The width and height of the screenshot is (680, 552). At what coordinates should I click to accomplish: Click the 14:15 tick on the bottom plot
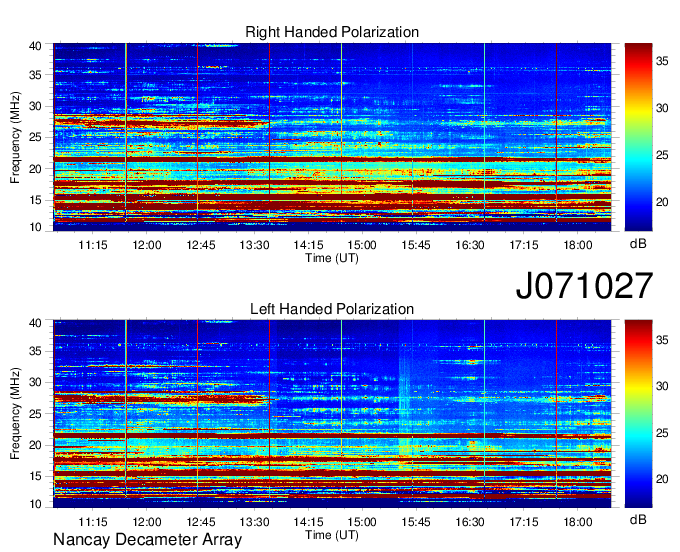pyautogui.click(x=308, y=522)
